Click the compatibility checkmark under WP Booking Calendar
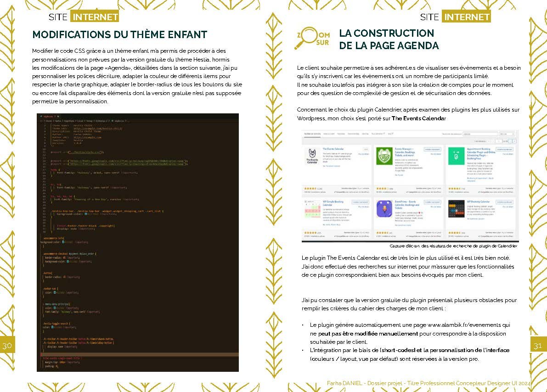This screenshot has height=392, width=547. pyautogui.click(x=479, y=235)
